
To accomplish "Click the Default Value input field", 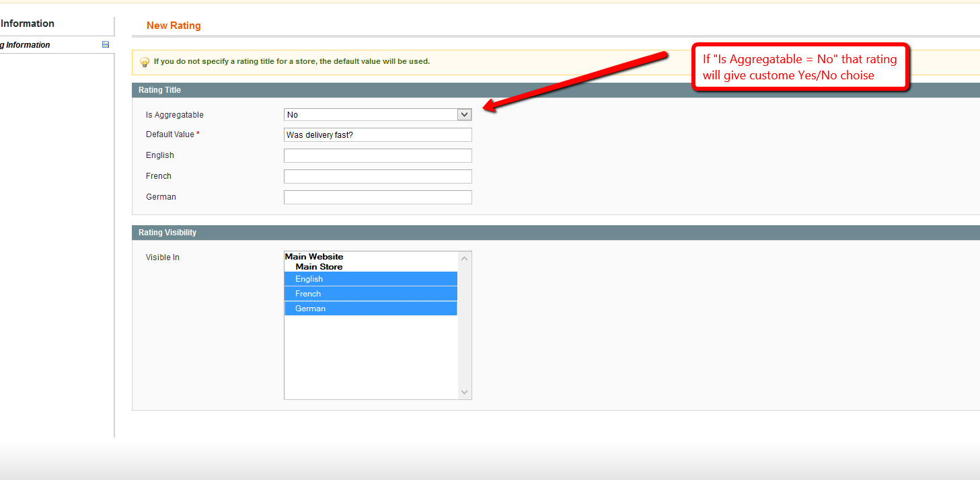I will (x=377, y=135).
